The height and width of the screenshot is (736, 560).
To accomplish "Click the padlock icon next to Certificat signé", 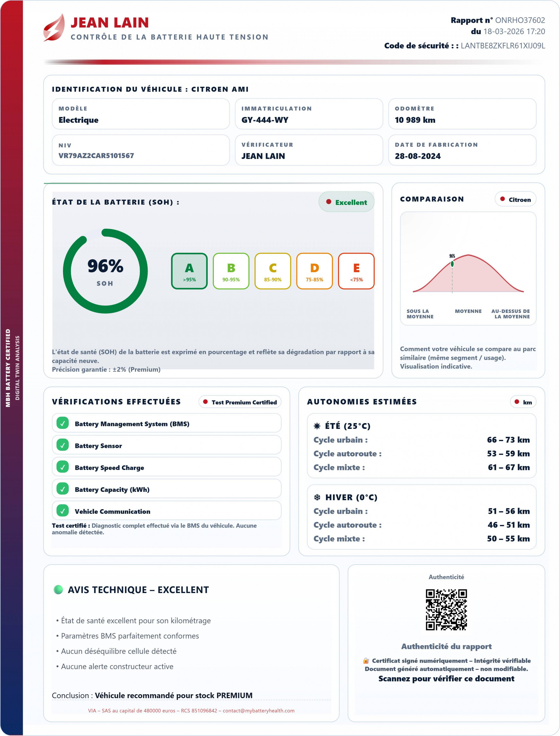I will [x=366, y=661].
